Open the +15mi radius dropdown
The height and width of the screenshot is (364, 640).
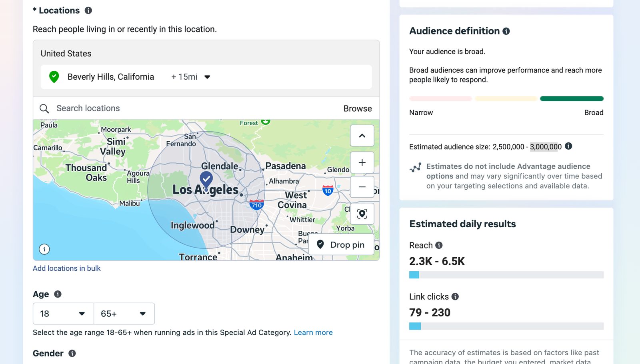(x=191, y=77)
